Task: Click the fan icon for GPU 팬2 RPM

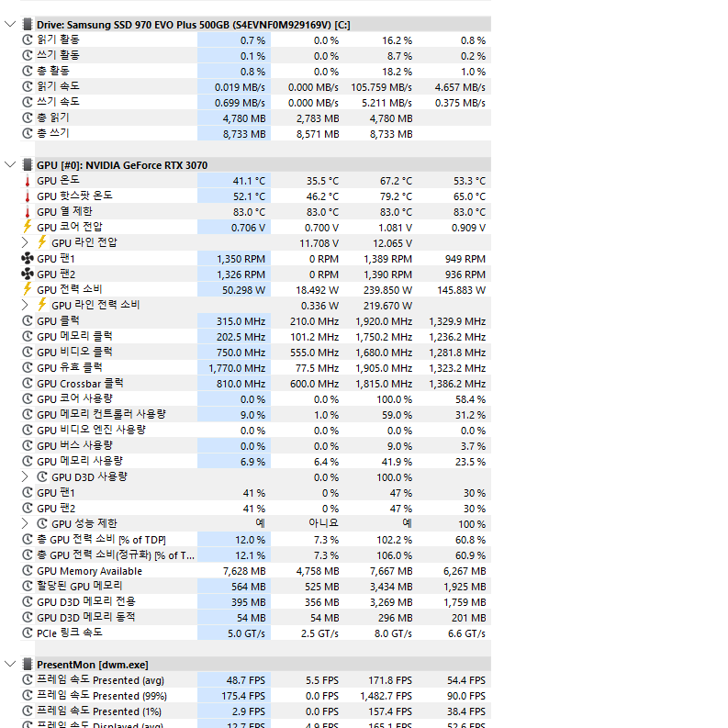Action: coord(28,274)
